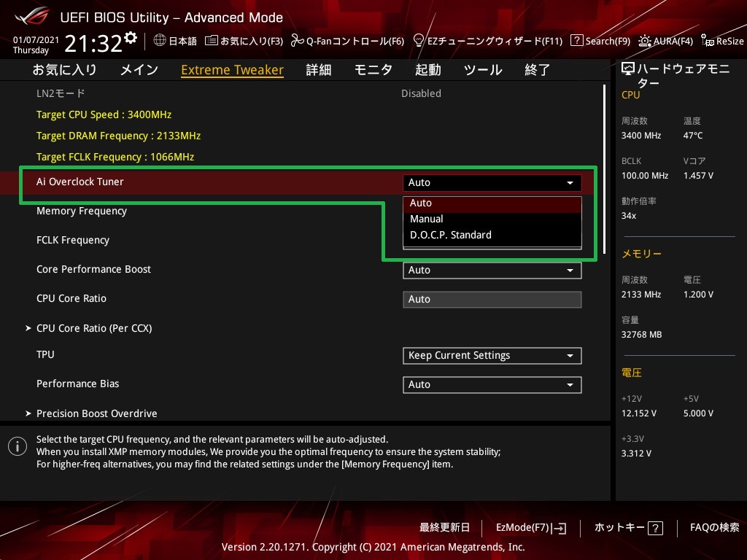Image resolution: width=747 pixels, height=560 pixels.
Task: Click the 47°C CPU temperature value
Action: (x=693, y=135)
